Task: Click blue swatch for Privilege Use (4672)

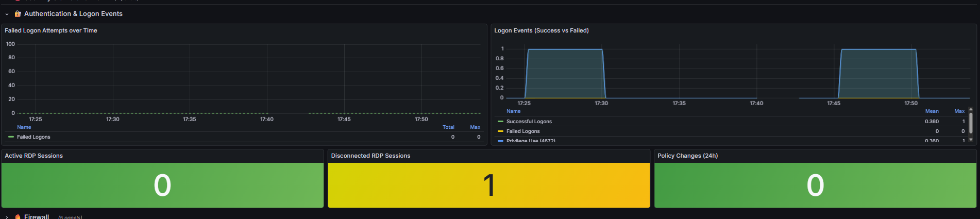Action: coord(500,141)
